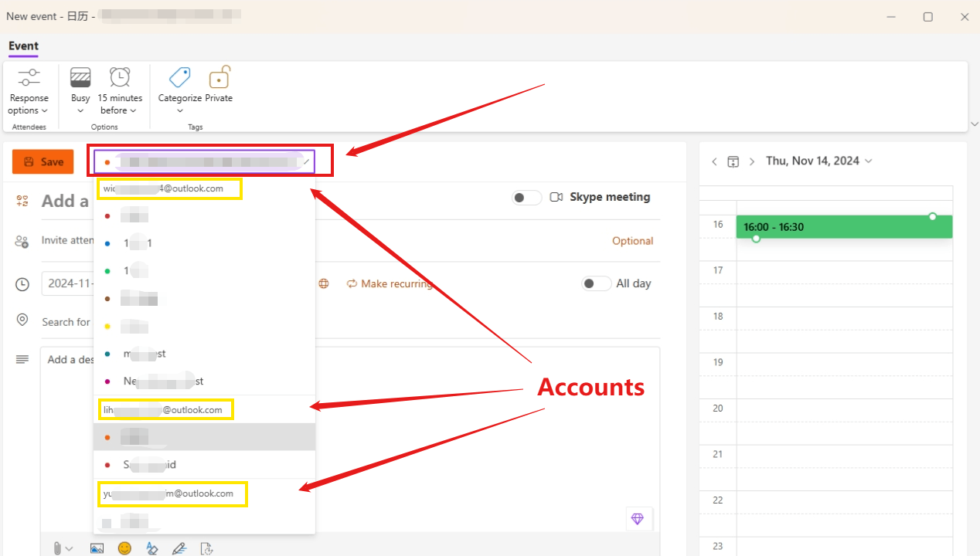This screenshot has width=980, height=556.
Task: Click the Search for location field
Action: pos(66,321)
